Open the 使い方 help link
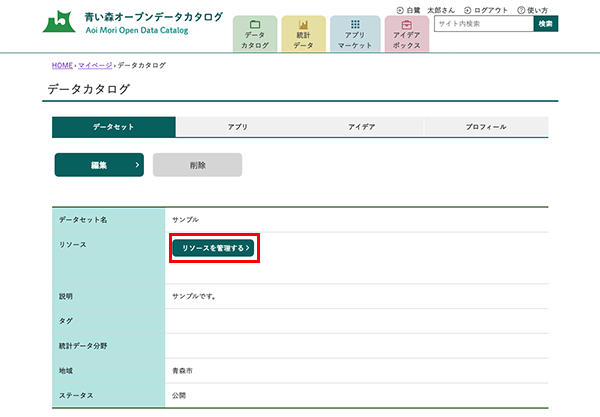 [x=533, y=10]
